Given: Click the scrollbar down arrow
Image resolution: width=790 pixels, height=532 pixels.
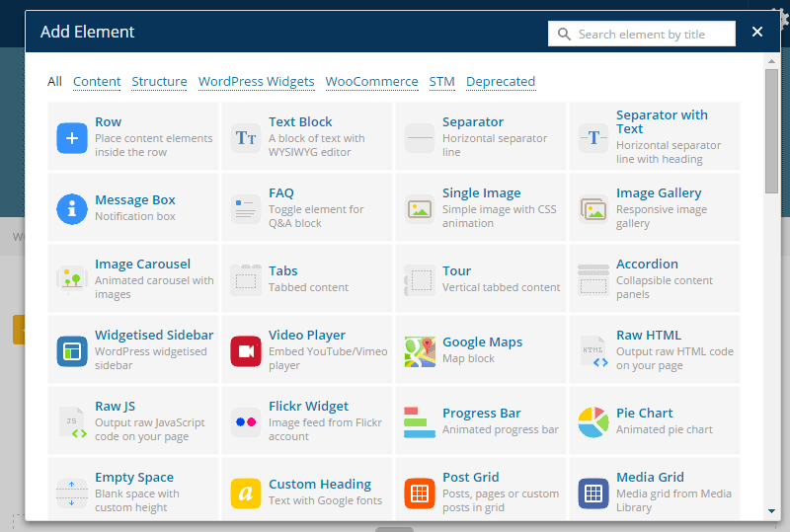Looking at the screenshot, I should [x=771, y=511].
